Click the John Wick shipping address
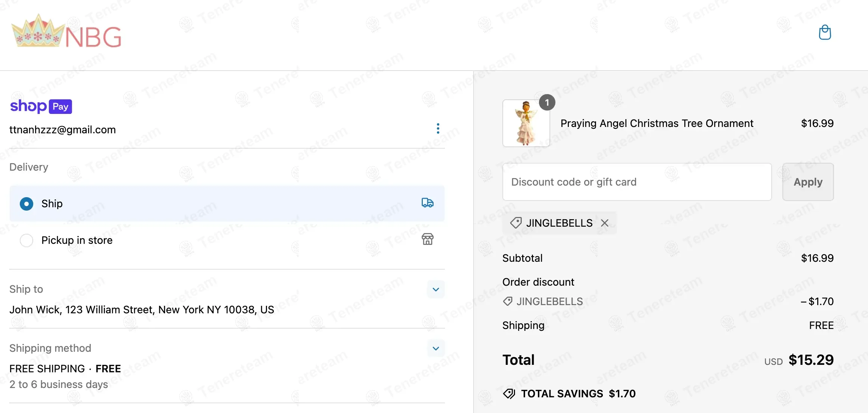Image resolution: width=868 pixels, height=413 pixels. pos(142,310)
